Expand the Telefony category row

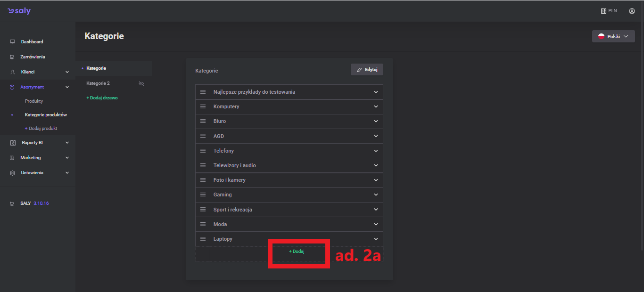tap(376, 151)
